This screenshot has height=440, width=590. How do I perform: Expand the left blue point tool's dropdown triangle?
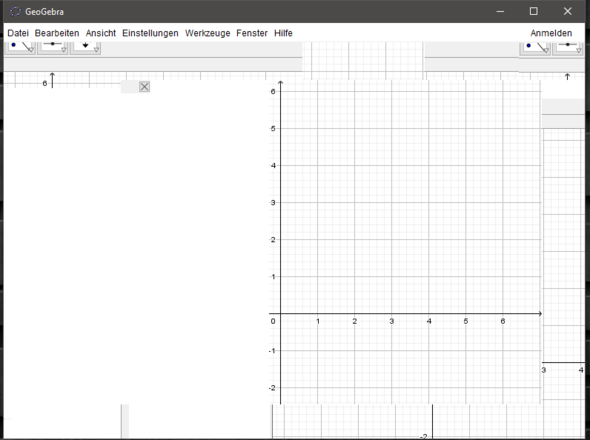(31, 50)
